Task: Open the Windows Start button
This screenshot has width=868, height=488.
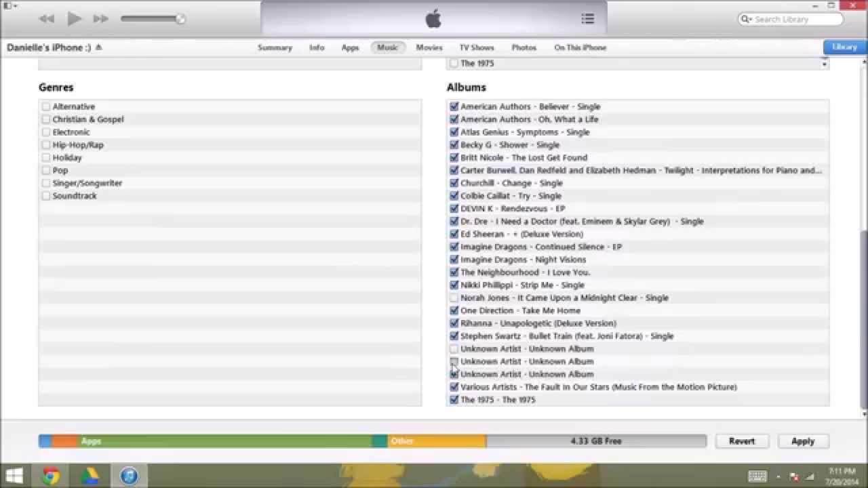Action: (15, 476)
